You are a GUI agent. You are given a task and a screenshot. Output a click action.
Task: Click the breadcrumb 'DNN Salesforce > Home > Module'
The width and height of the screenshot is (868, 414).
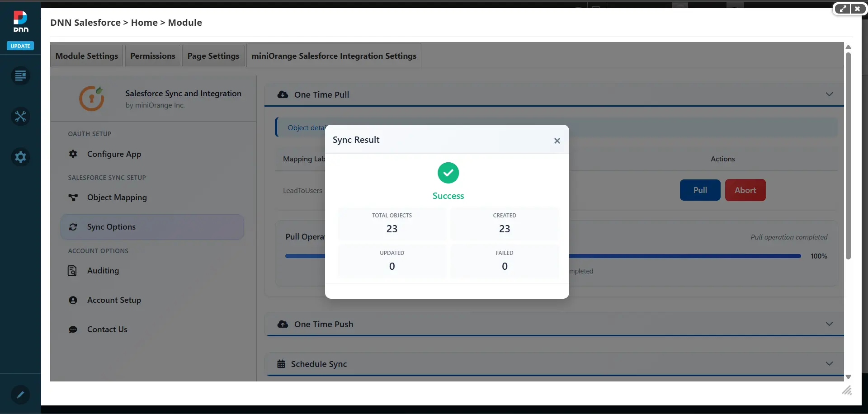(x=126, y=23)
